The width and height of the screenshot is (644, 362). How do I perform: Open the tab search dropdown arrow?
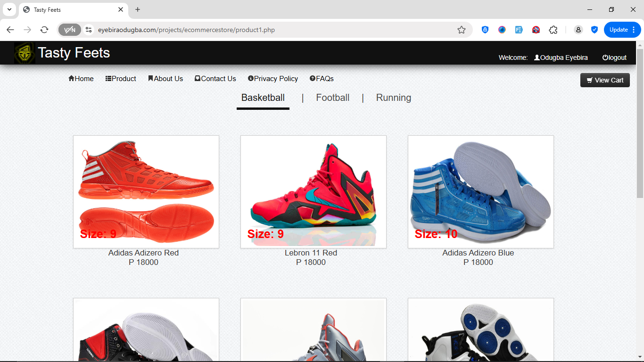(x=9, y=9)
